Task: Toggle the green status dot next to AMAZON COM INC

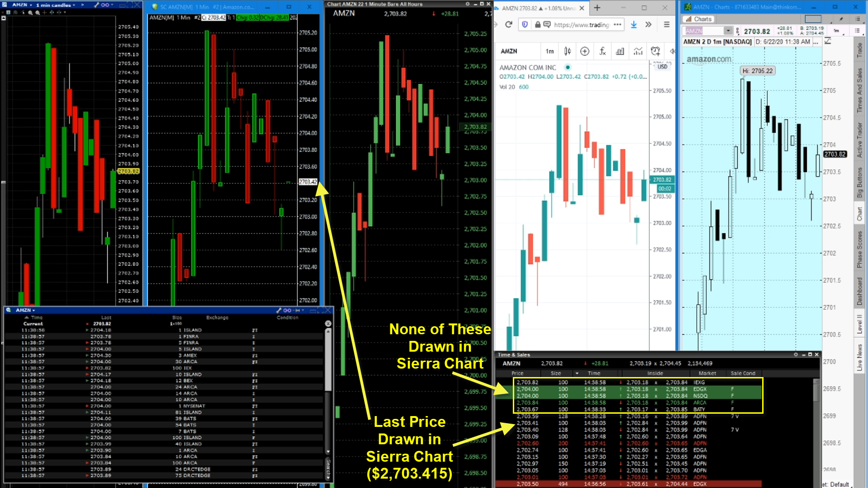Action: (568, 67)
